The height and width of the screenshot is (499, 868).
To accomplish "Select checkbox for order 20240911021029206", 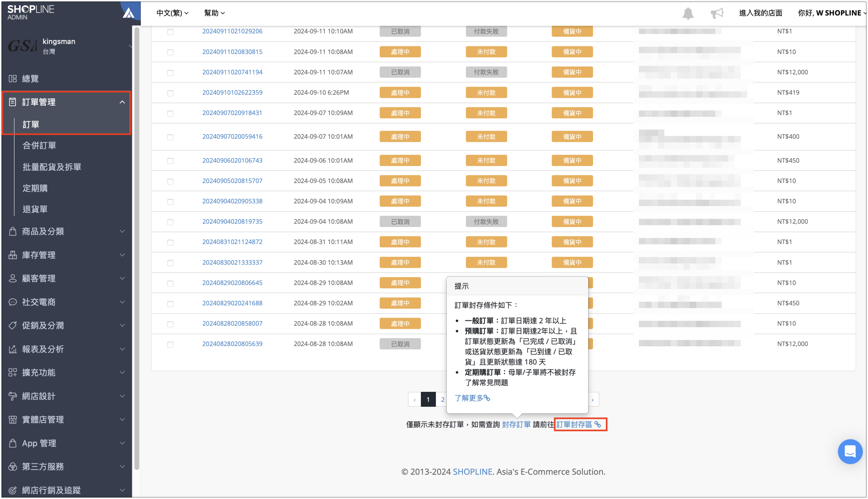I will [170, 32].
